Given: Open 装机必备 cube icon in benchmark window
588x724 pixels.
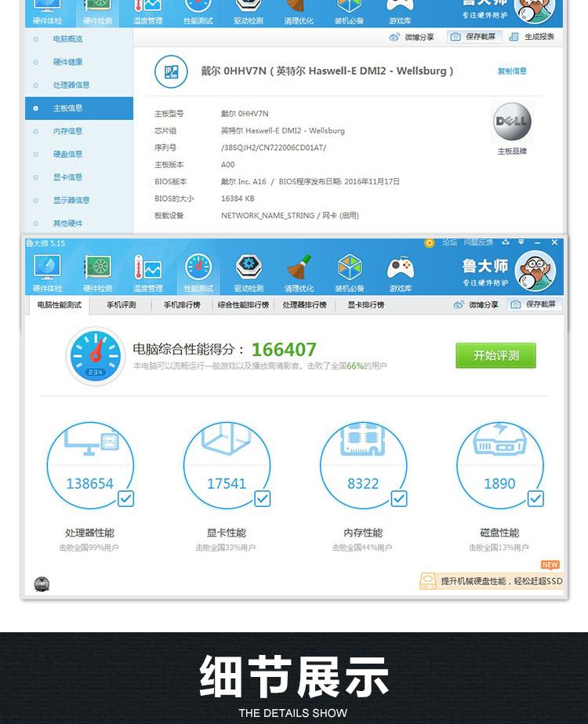Looking at the screenshot, I should 350,273.
